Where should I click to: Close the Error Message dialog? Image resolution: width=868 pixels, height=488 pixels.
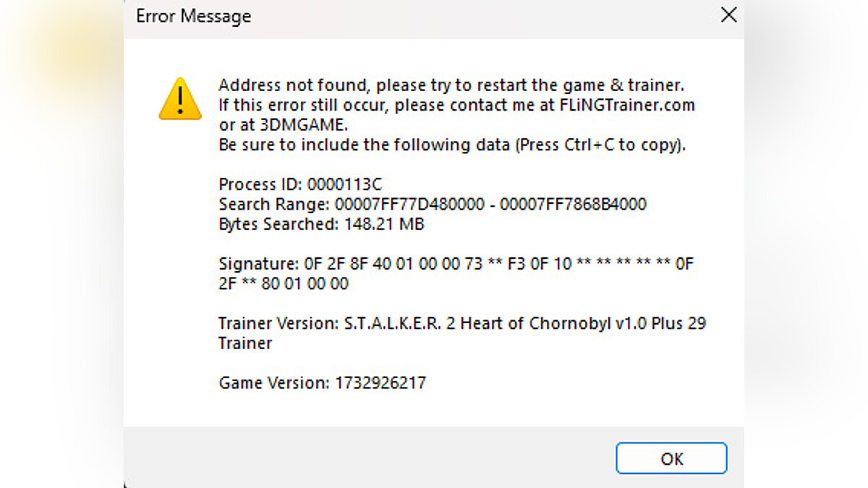click(x=729, y=15)
